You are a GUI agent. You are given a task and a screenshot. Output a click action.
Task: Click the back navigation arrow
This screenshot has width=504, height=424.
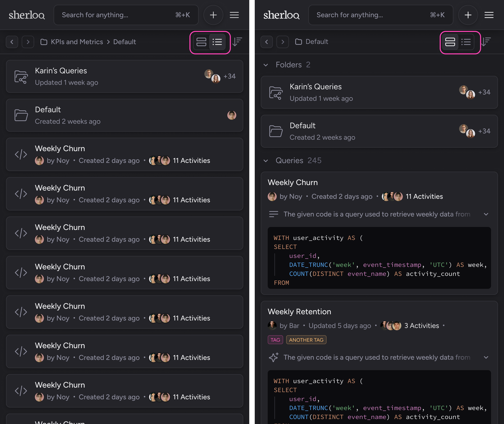click(12, 42)
